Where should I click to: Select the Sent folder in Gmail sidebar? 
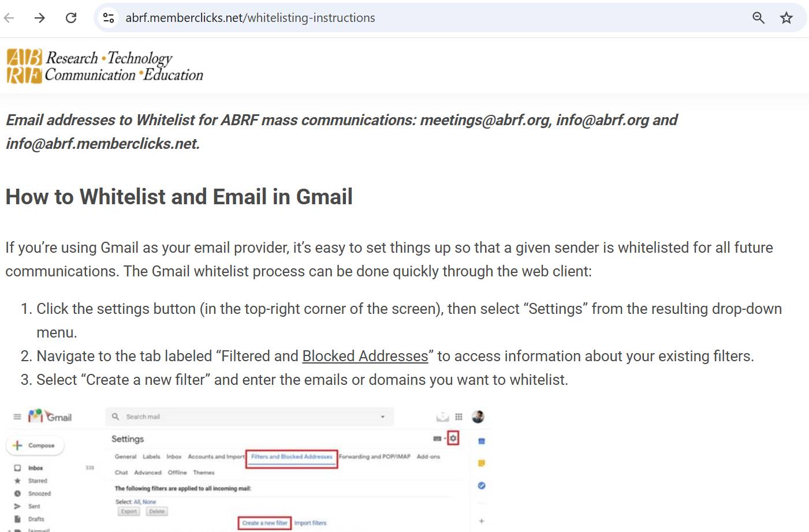coord(35,506)
